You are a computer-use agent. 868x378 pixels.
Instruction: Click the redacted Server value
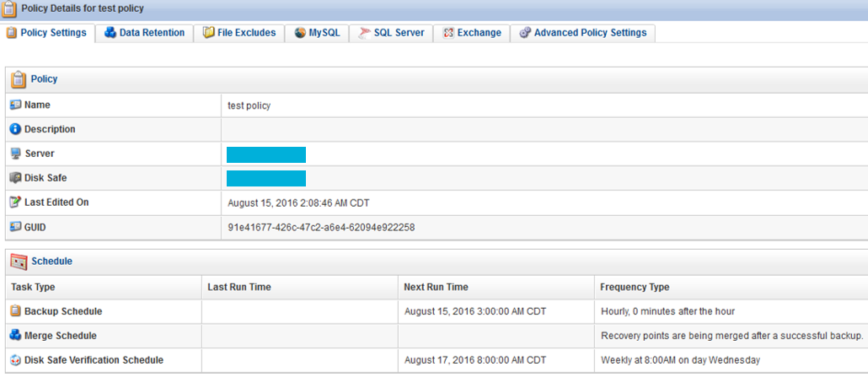click(x=266, y=154)
